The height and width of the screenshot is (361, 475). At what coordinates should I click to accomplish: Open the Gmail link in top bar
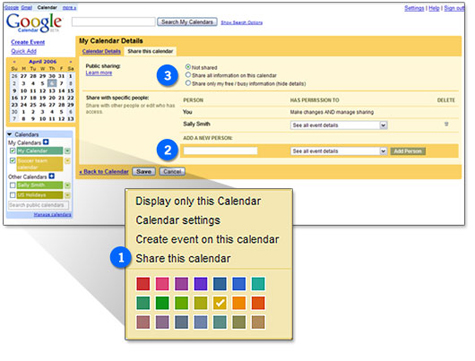pyautogui.click(x=26, y=7)
